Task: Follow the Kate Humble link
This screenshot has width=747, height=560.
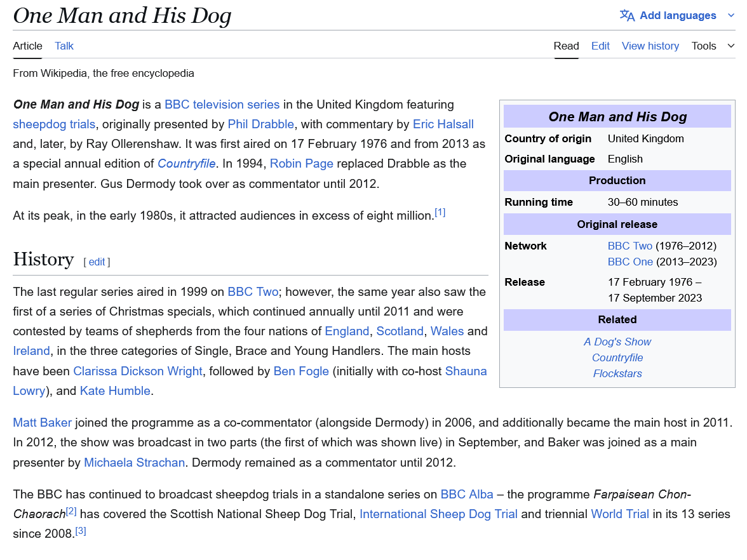Action: tap(115, 391)
